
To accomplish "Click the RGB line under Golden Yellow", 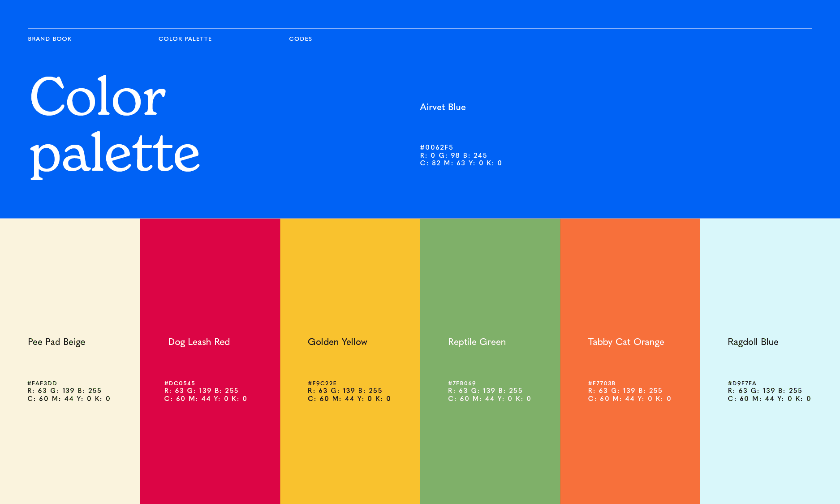I will (345, 391).
